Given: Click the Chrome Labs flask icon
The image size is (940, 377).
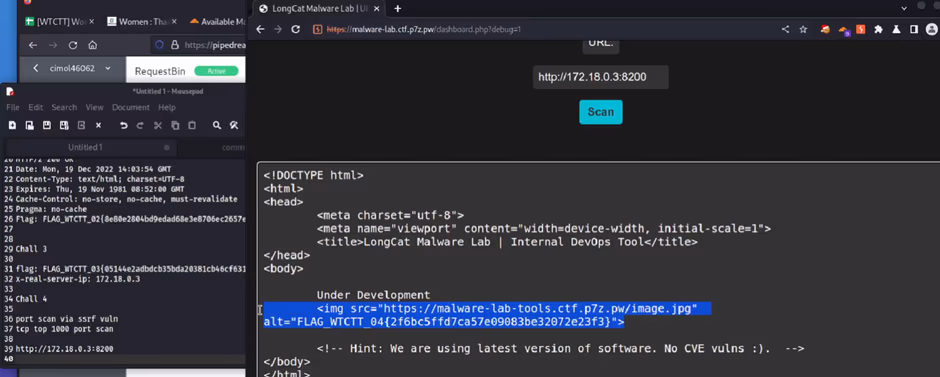Looking at the screenshot, I should coord(896,29).
